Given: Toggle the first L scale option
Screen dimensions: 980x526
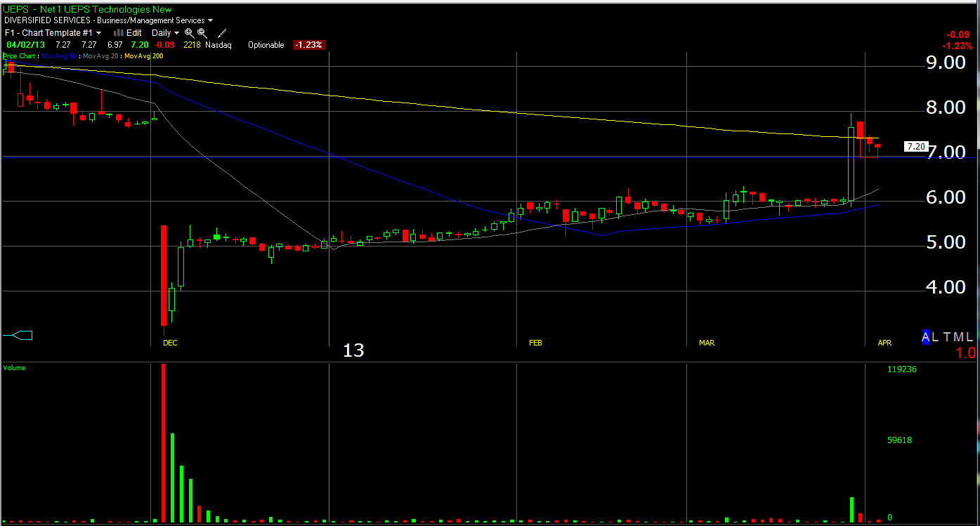Looking at the screenshot, I should click(936, 337).
